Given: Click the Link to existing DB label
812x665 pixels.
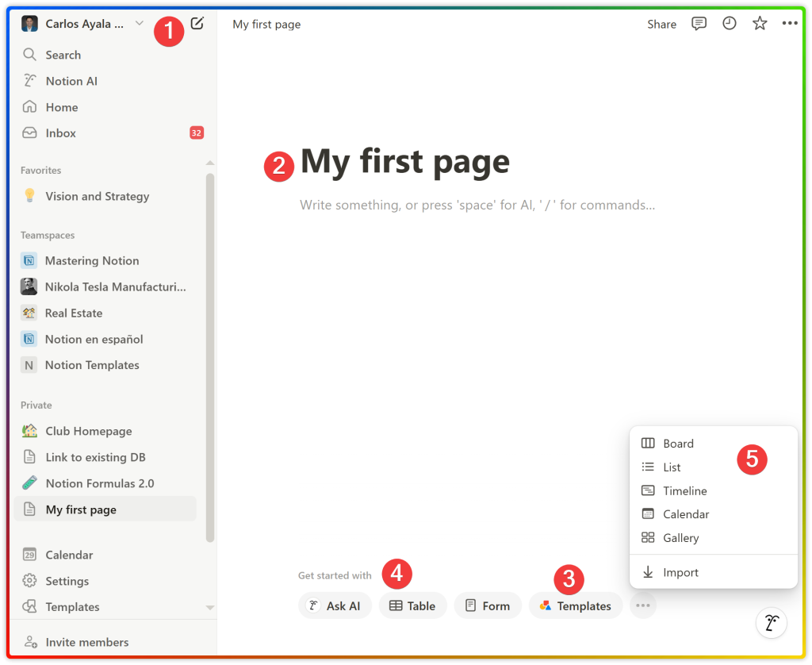Looking at the screenshot, I should click(95, 457).
